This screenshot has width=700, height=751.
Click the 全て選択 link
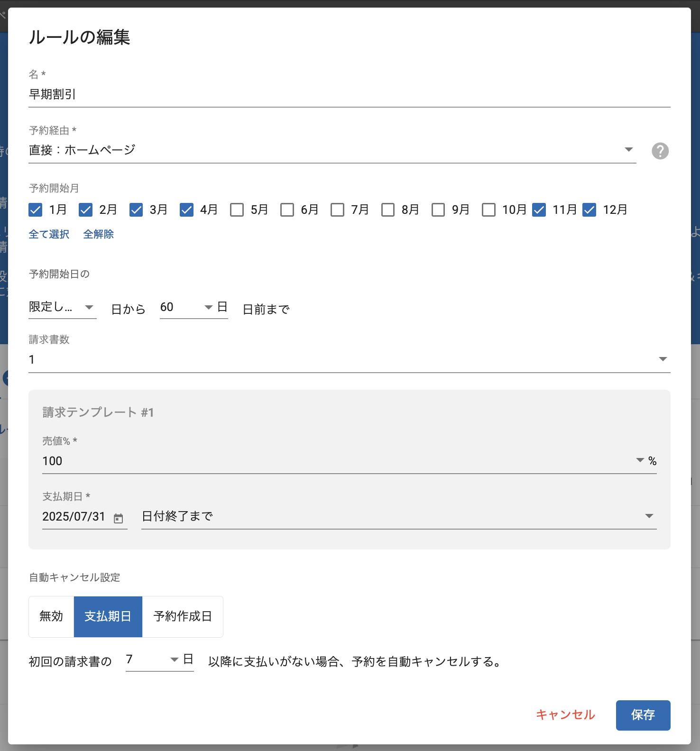(49, 234)
